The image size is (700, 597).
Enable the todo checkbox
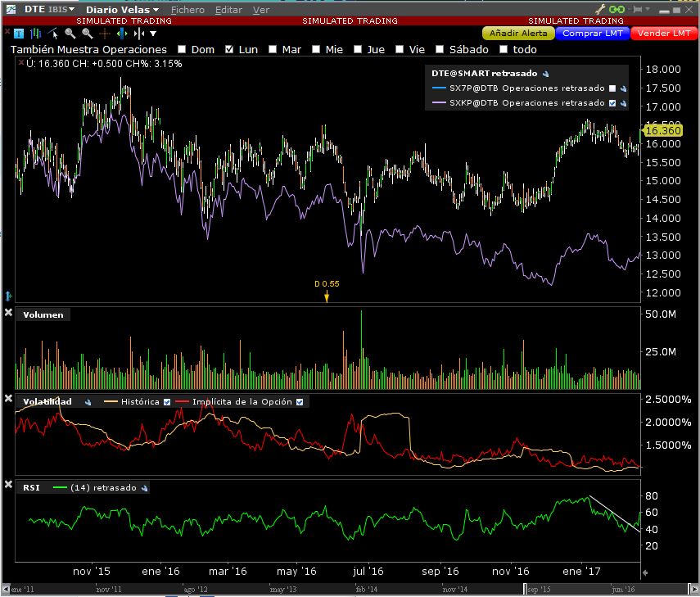[x=504, y=49]
